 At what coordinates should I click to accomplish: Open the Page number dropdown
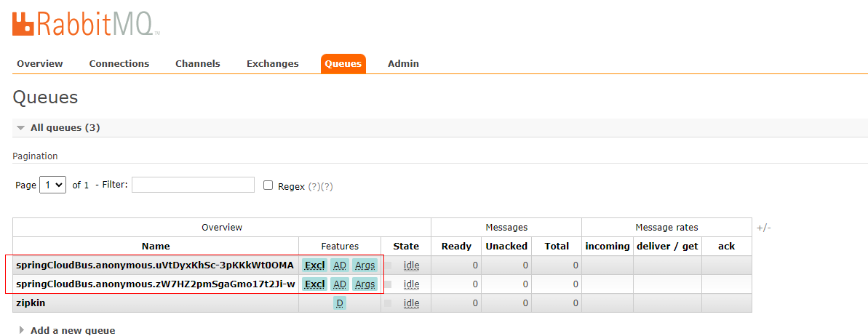click(x=52, y=185)
